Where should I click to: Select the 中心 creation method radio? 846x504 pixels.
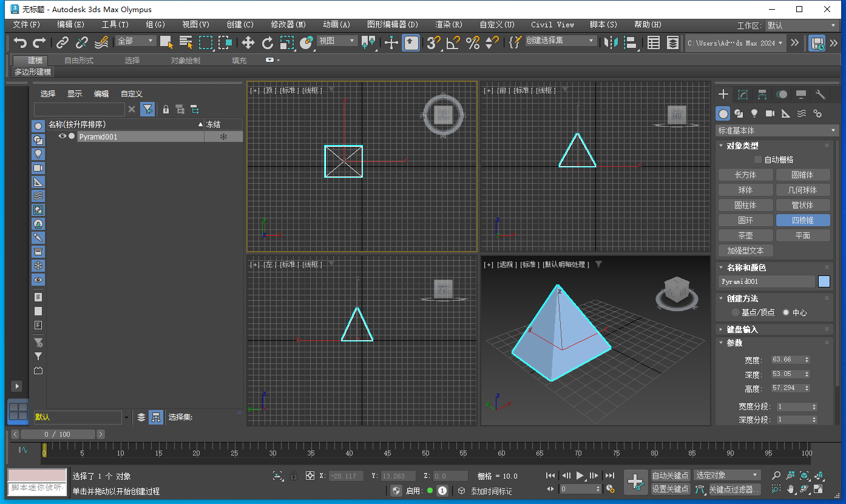pyautogui.click(x=786, y=312)
